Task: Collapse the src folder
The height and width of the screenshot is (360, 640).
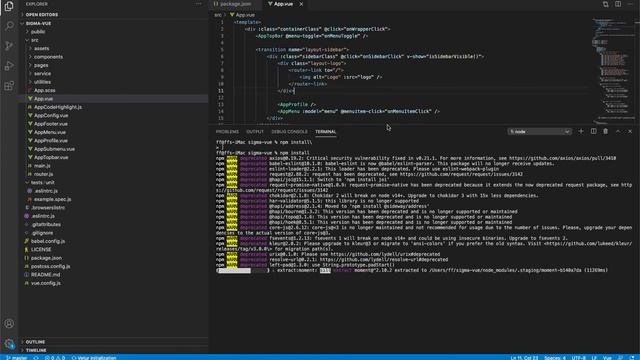Action: [35, 40]
